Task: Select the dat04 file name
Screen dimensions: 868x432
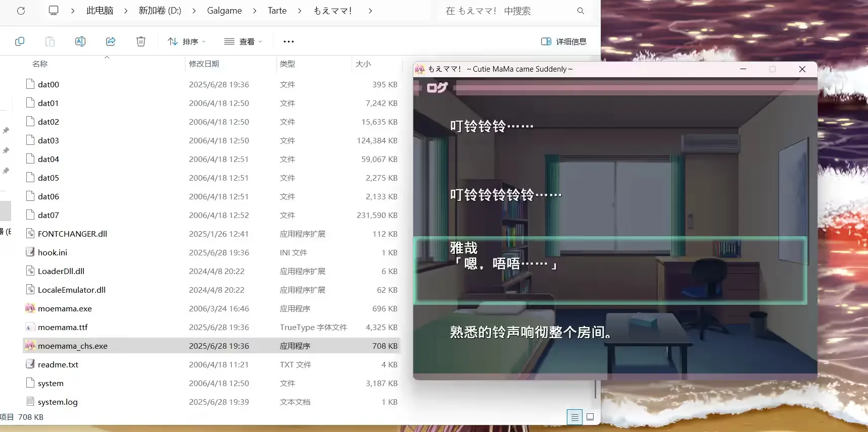Action: [x=49, y=159]
